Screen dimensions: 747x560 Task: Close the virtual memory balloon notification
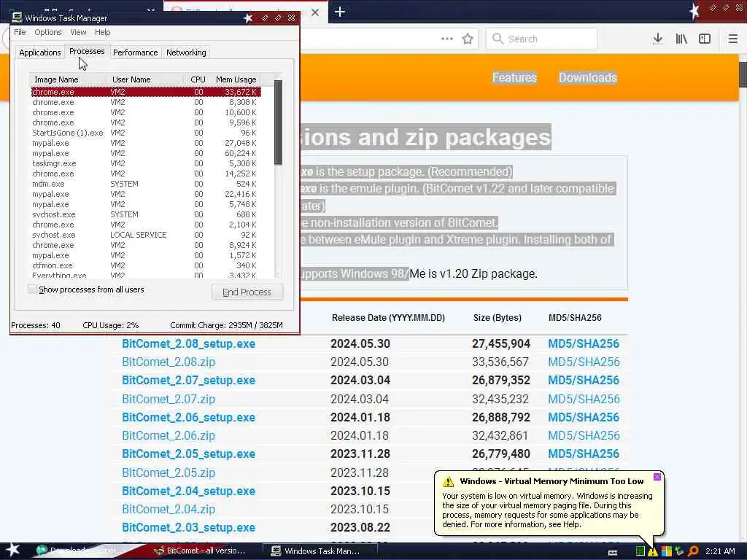657,477
